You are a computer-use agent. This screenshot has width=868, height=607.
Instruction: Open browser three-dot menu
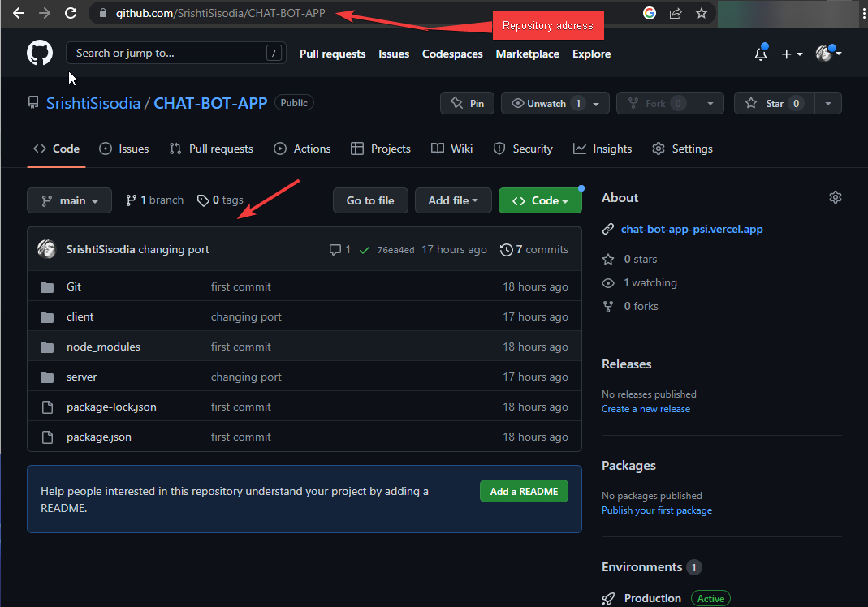click(x=864, y=13)
